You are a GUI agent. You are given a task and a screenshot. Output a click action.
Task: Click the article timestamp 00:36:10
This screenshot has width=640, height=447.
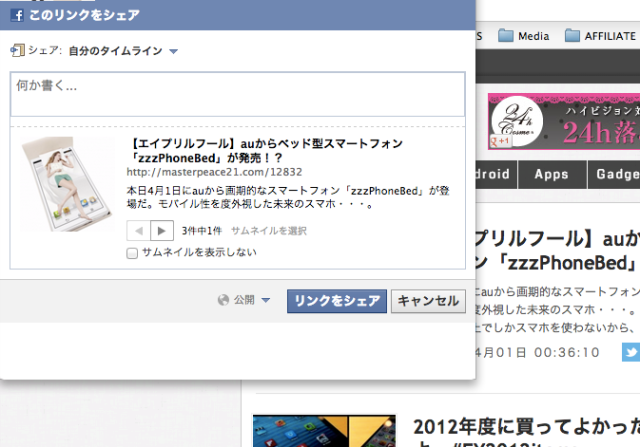[x=567, y=352]
